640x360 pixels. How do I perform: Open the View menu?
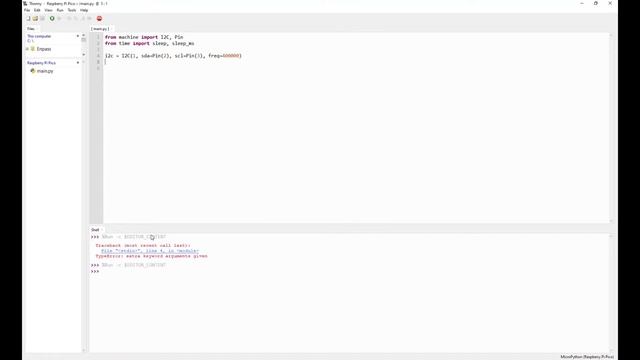tap(48, 10)
